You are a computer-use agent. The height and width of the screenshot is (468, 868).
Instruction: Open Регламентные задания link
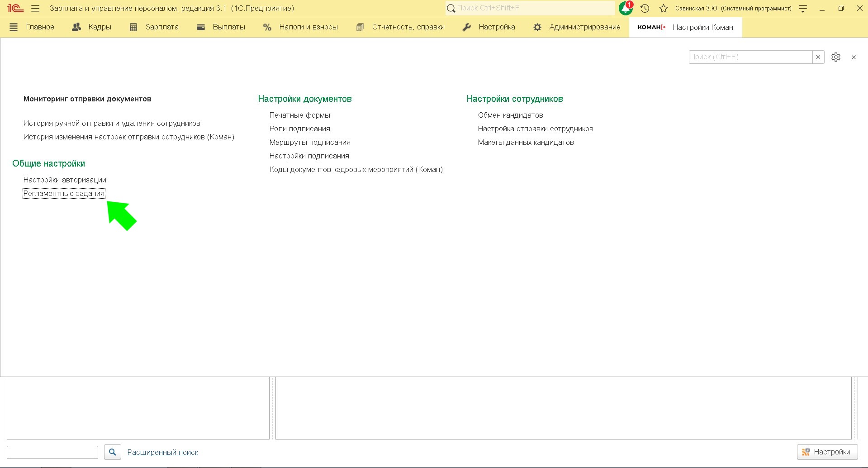tap(64, 193)
